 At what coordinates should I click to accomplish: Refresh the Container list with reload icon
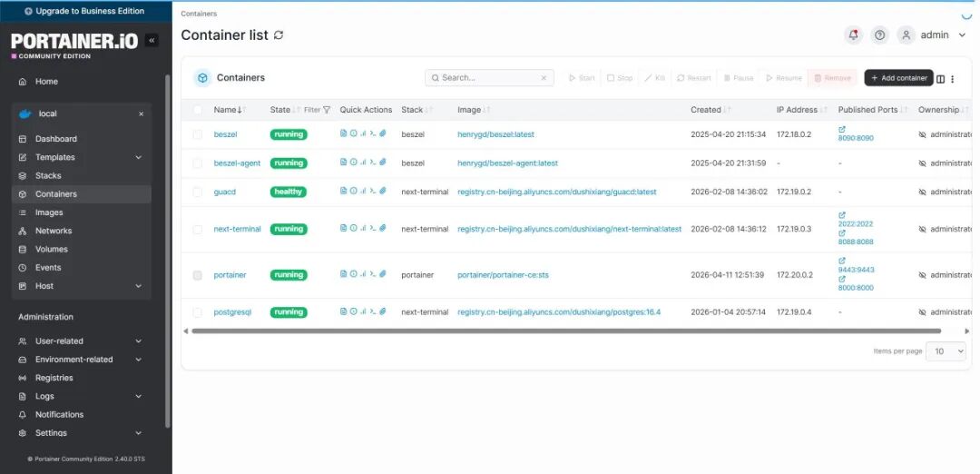(x=279, y=35)
